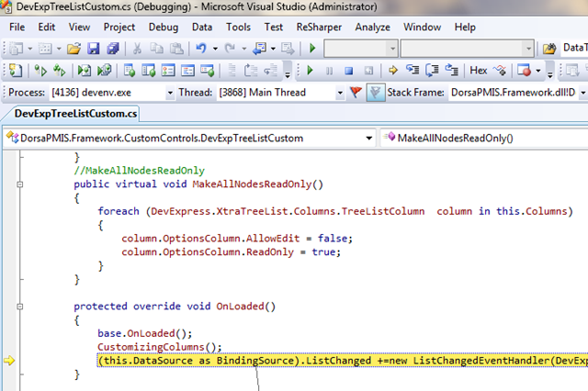Click the Debug All Tests in Solution icon

point(104,71)
